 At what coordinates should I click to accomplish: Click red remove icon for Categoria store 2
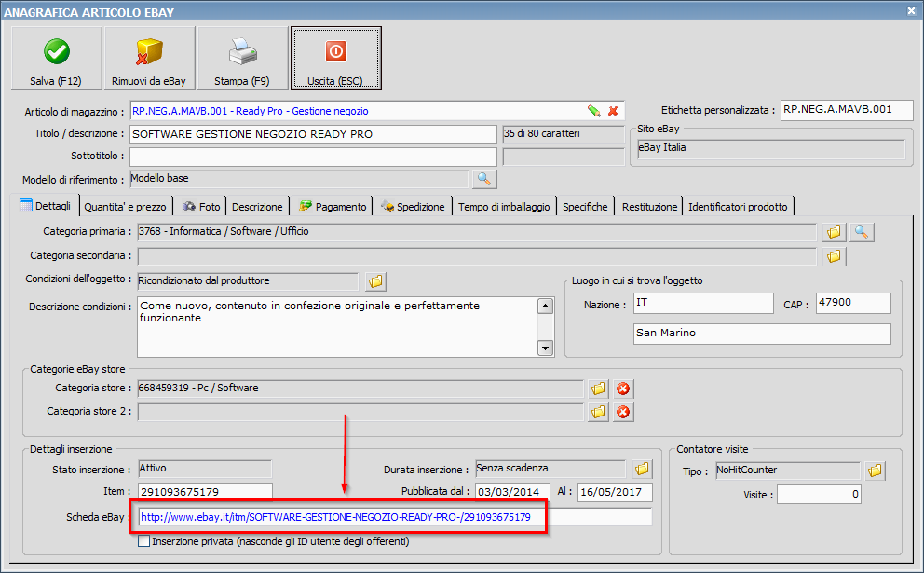coord(623,412)
